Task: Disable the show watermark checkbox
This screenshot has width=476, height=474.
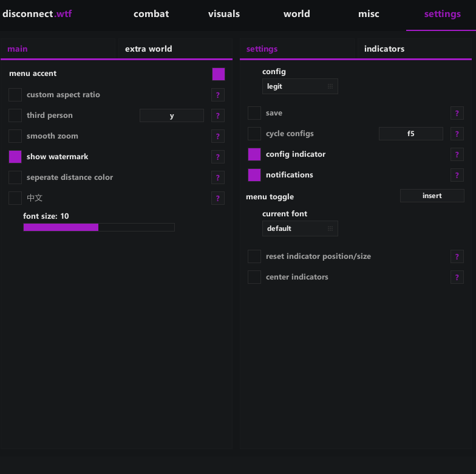Action: 15,157
